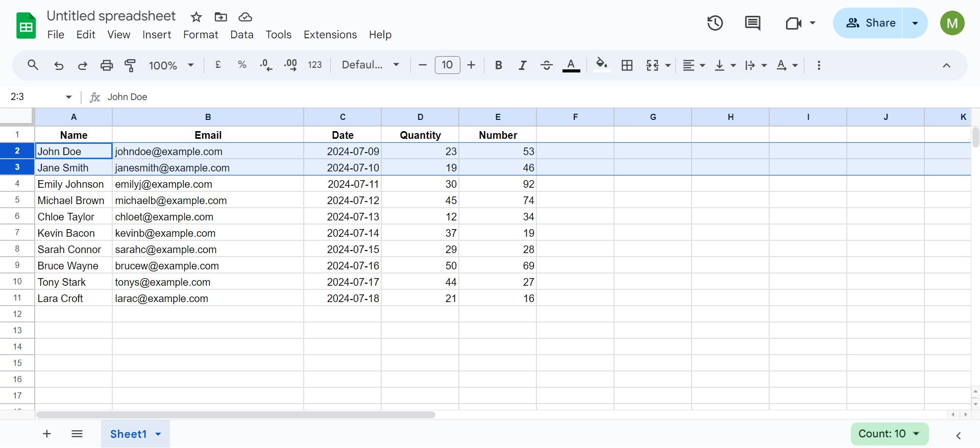Format as currency with pound icon
Image resolution: width=980 pixels, height=448 pixels.
pos(218,65)
